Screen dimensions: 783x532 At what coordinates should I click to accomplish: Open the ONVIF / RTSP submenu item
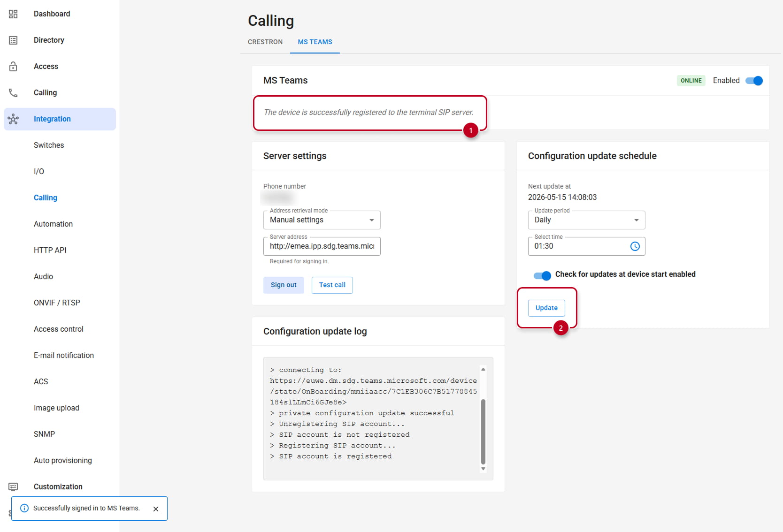(60, 303)
